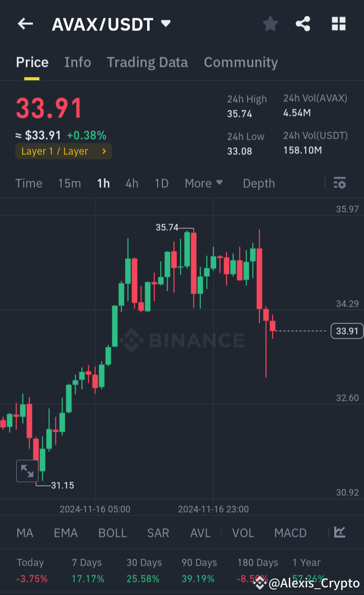Open the grid layout icon top right
364x595 pixels.
pyautogui.click(x=338, y=24)
